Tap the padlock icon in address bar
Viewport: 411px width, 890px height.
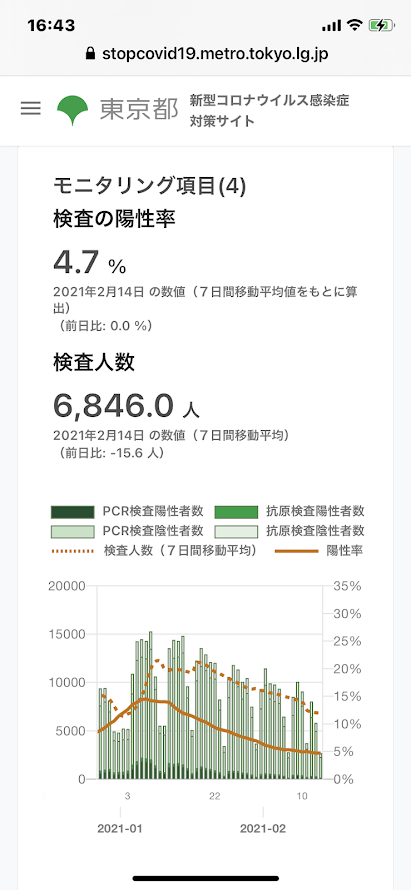coord(90,54)
